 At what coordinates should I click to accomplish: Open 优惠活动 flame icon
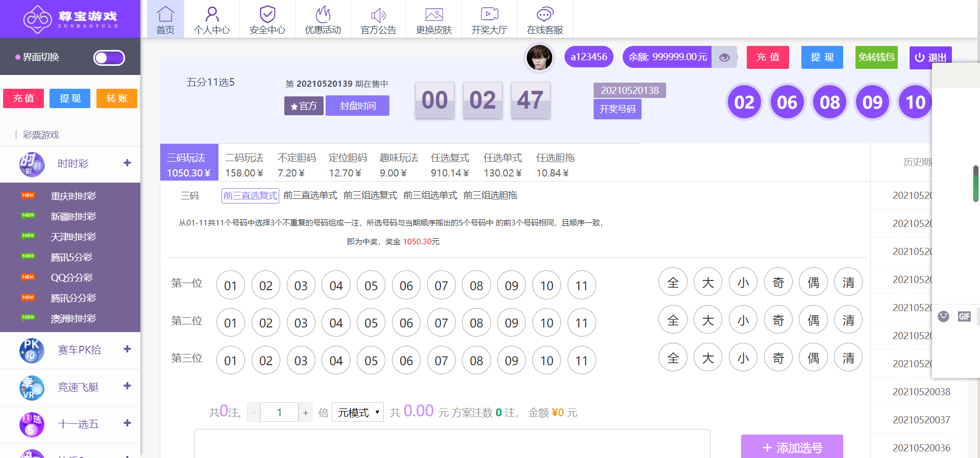click(x=323, y=14)
